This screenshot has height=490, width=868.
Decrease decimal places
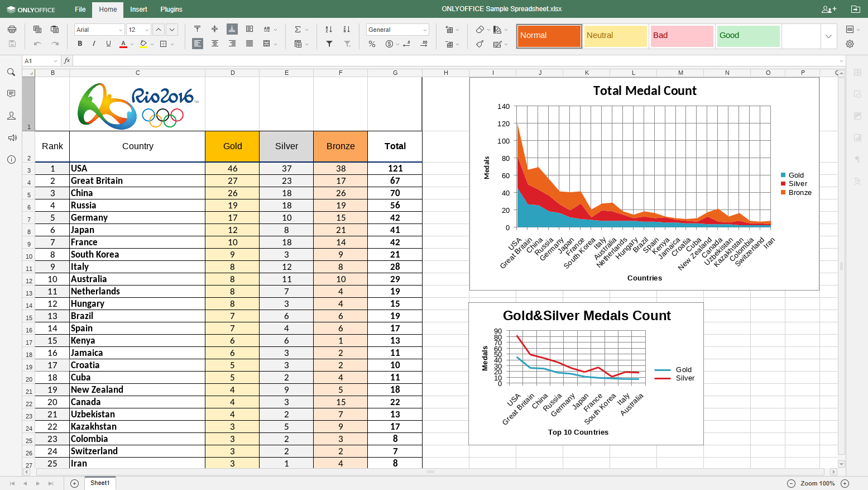(406, 44)
